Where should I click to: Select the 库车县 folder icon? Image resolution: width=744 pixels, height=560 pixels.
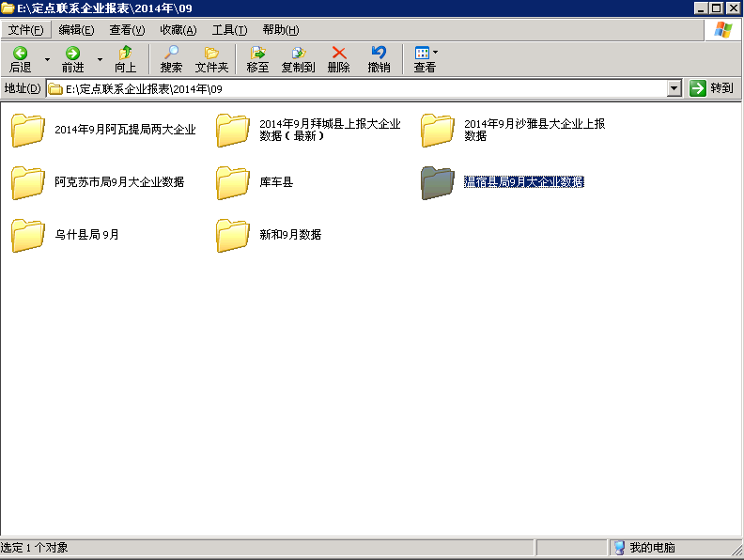(233, 182)
